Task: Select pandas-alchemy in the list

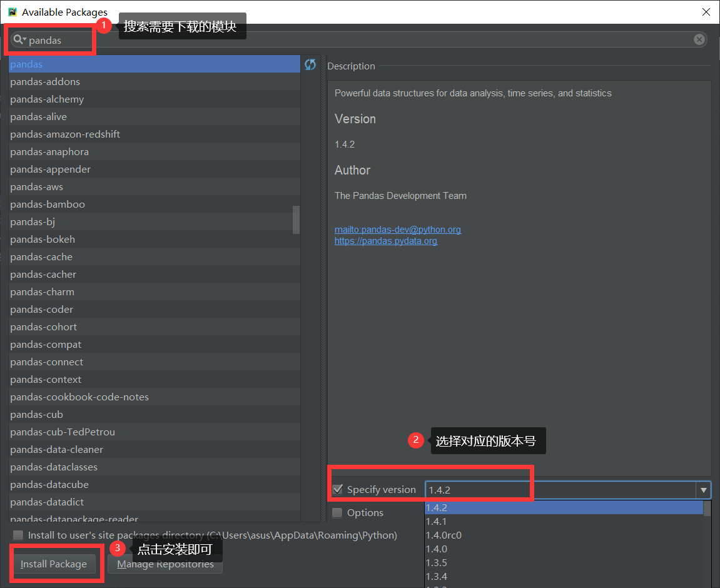Action: click(155, 99)
